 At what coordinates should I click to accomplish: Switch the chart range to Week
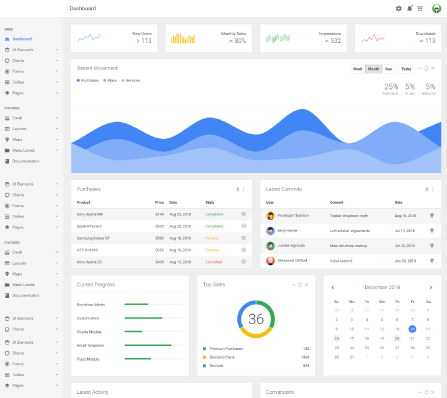tap(358, 69)
